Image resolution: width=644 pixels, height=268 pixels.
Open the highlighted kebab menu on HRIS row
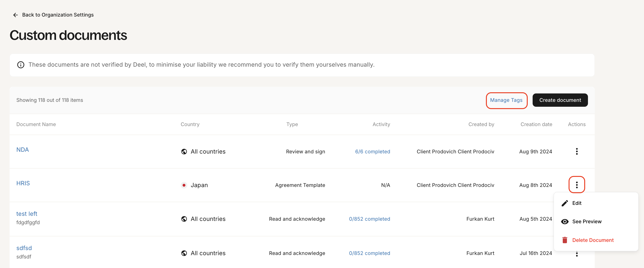click(x=577, y=185)
